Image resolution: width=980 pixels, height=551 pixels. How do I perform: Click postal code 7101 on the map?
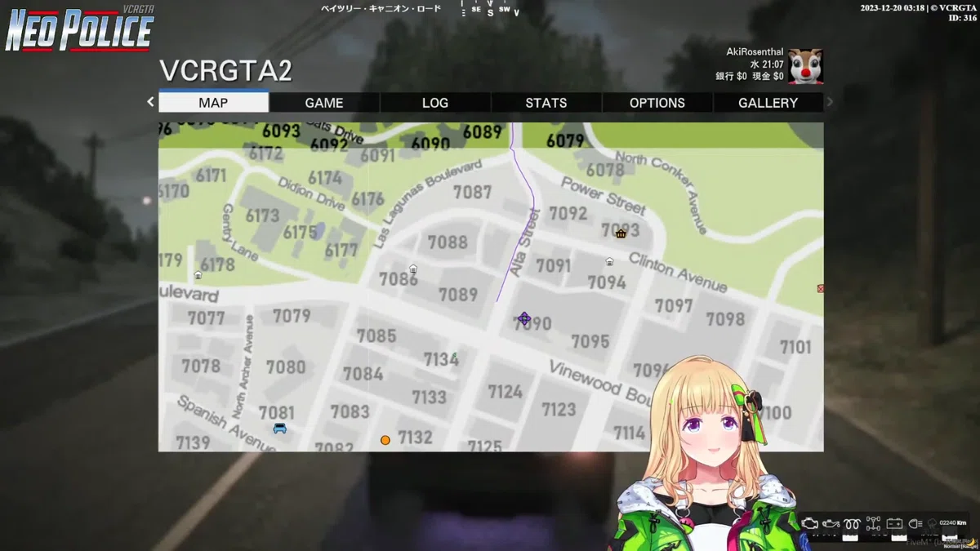coord(795,347)
